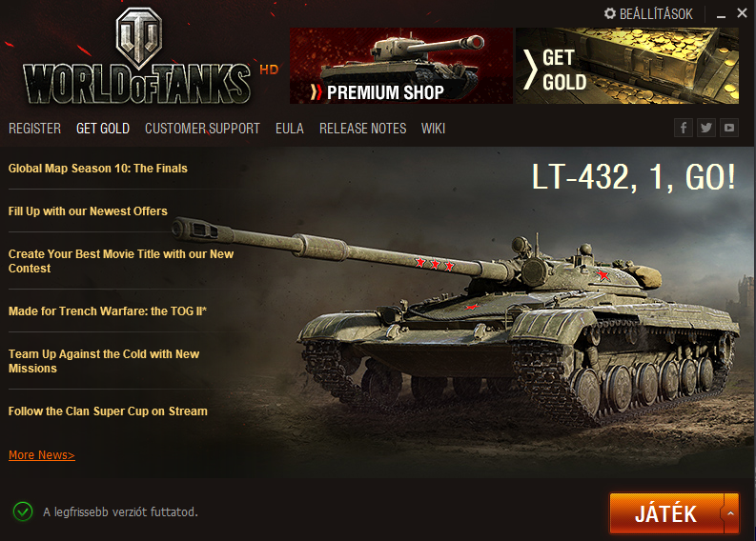Open the More News link

pos(41,454)
